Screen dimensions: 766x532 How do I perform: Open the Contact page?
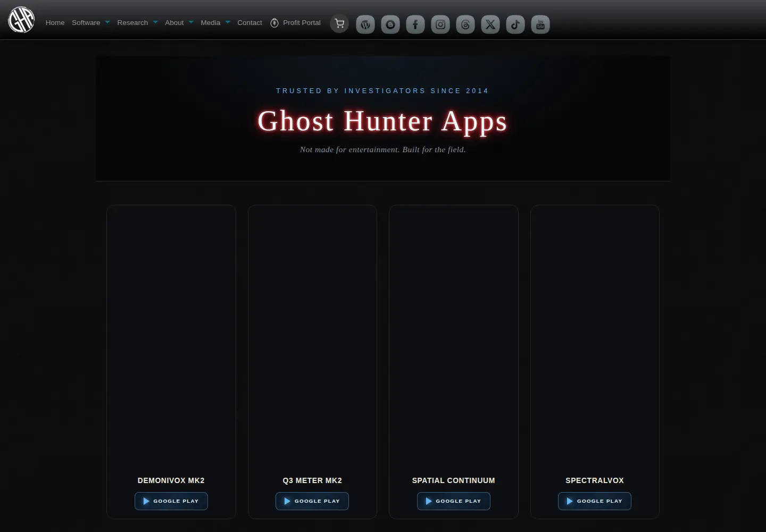(249, 23)
